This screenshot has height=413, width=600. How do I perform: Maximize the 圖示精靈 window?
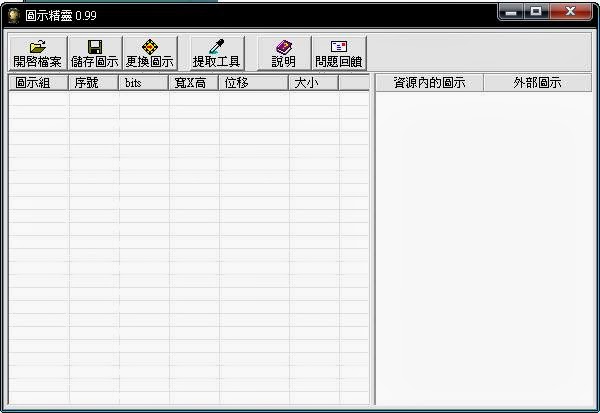(x=536, y=12)
